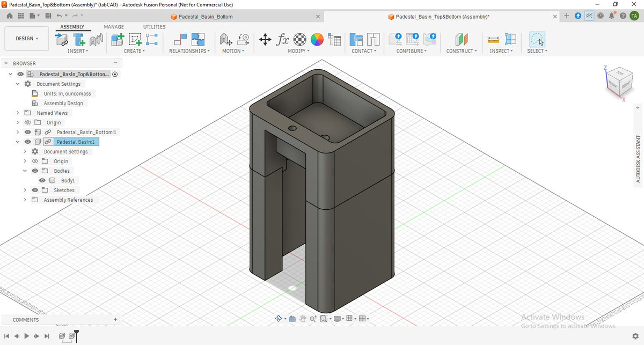This screenshot has width=644, height=345.
Task: Click the Physical Material checkered sphere icon
Action: pyautogui.click(x=300, y=39)
